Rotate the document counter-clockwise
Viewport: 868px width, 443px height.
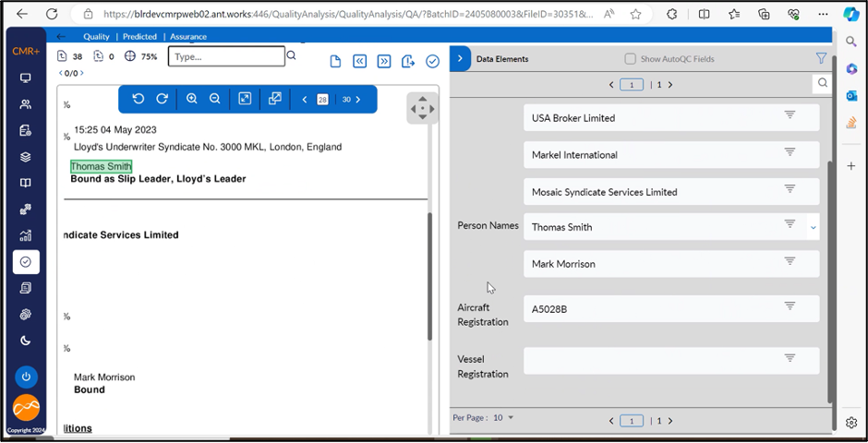coord(139,99)
